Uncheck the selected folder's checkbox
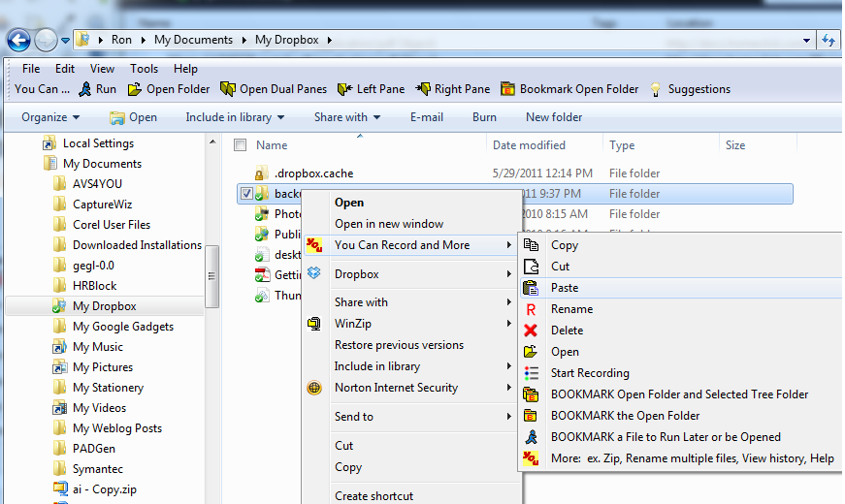Viewport: 845px width, 504px height. click(246, 194)
